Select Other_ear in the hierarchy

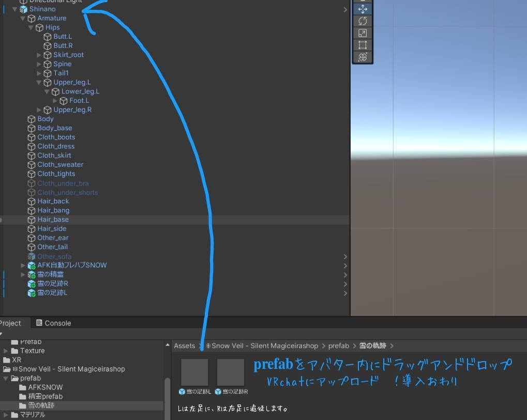(x=53, y=238)
